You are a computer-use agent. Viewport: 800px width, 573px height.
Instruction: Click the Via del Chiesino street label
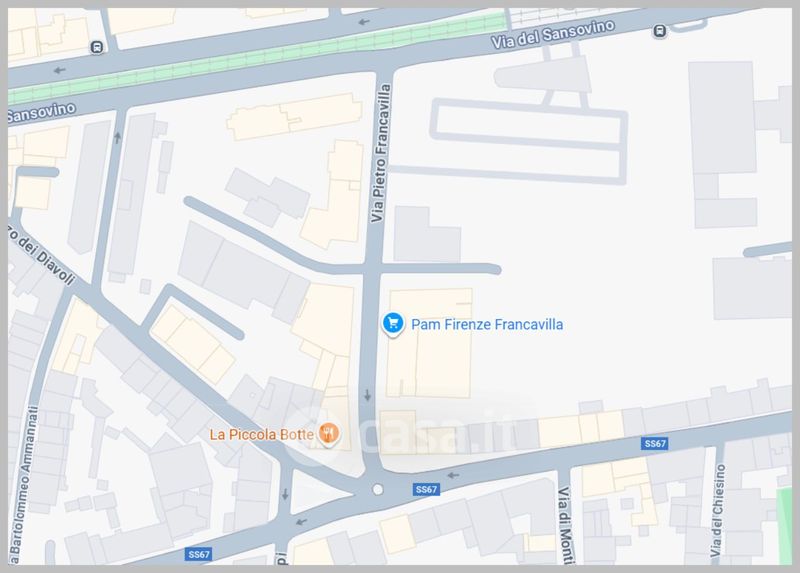(x=717, y=510)
